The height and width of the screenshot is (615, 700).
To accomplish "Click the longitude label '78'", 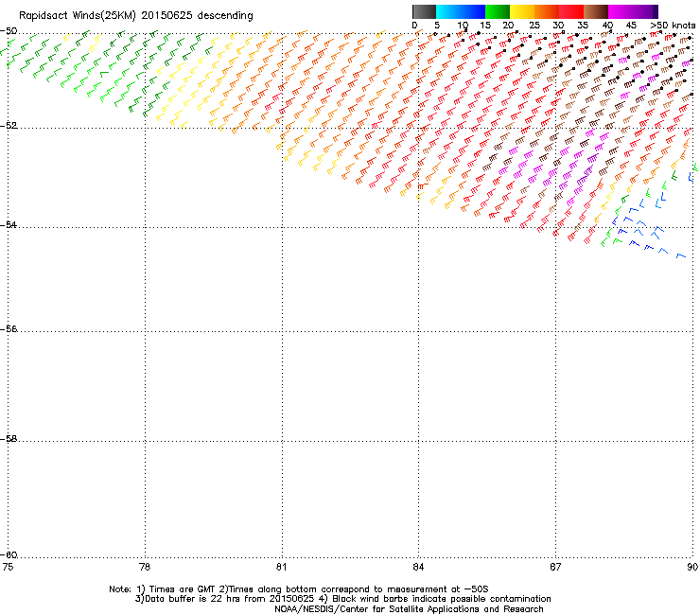I will click(145, 567).
